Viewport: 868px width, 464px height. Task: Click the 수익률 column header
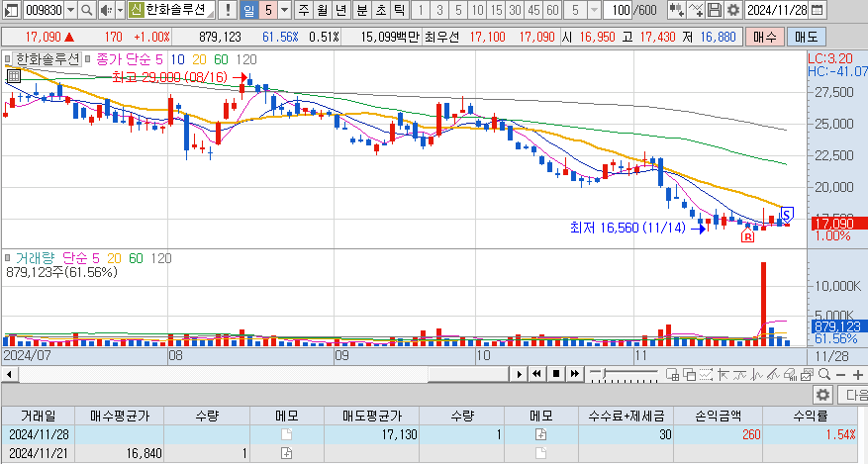point(810,416)
